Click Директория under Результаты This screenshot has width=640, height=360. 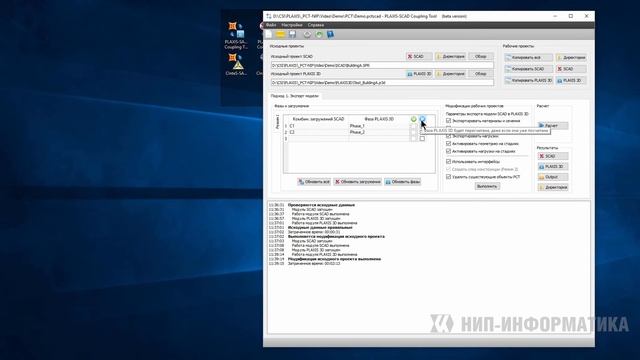click(x=553, y=187)
